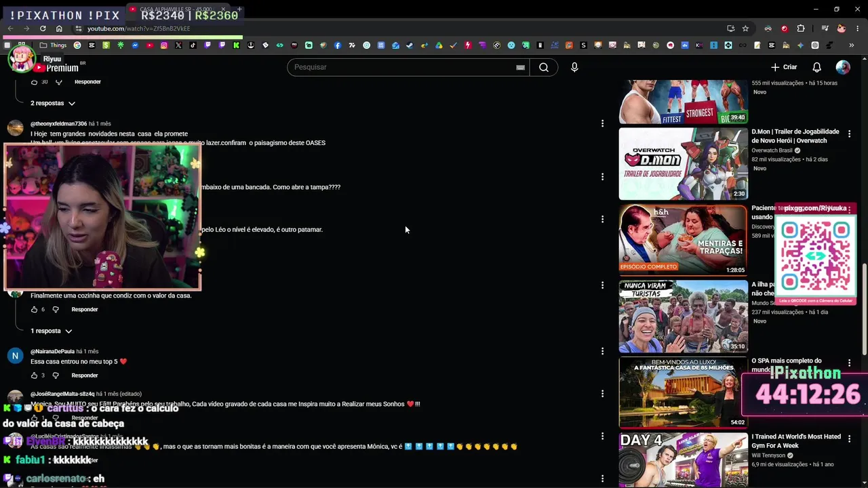Bookmark this page with the star icon
This screenshot has width=868, height=488.
(x=745, y=28)
